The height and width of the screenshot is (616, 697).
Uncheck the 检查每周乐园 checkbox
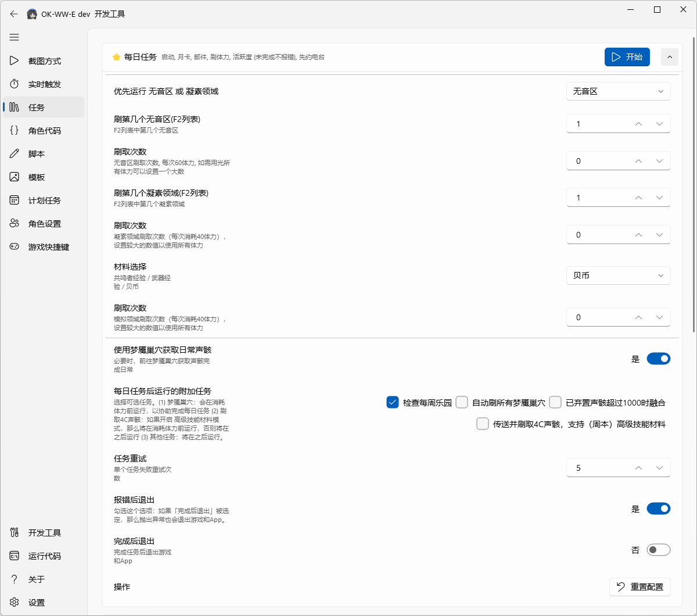[x=392, y=402]
